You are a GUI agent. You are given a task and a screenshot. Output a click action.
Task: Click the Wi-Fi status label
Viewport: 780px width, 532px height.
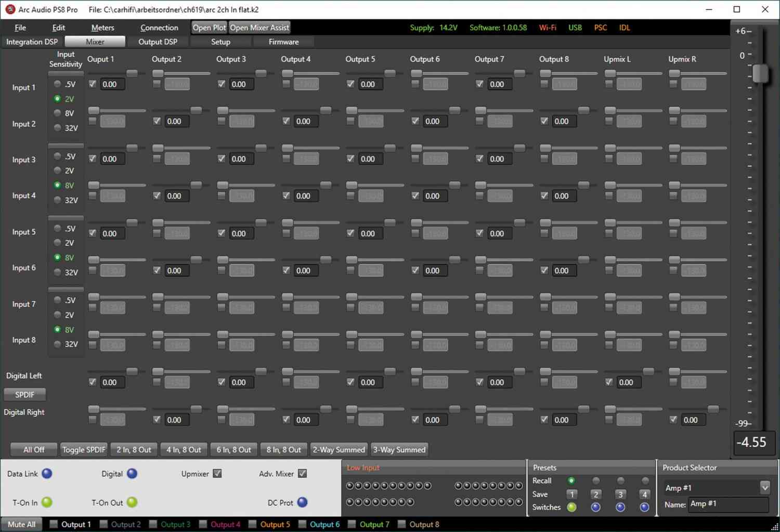point(548,28)
